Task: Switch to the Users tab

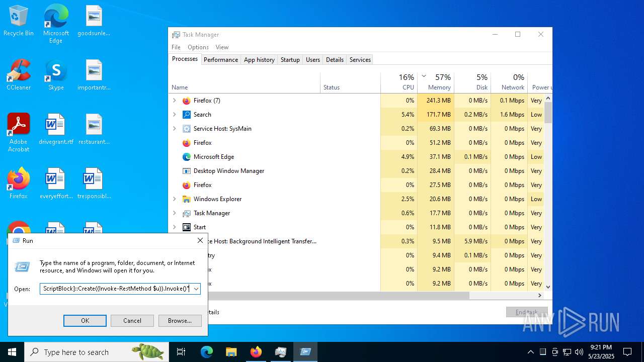Action: 313,60
